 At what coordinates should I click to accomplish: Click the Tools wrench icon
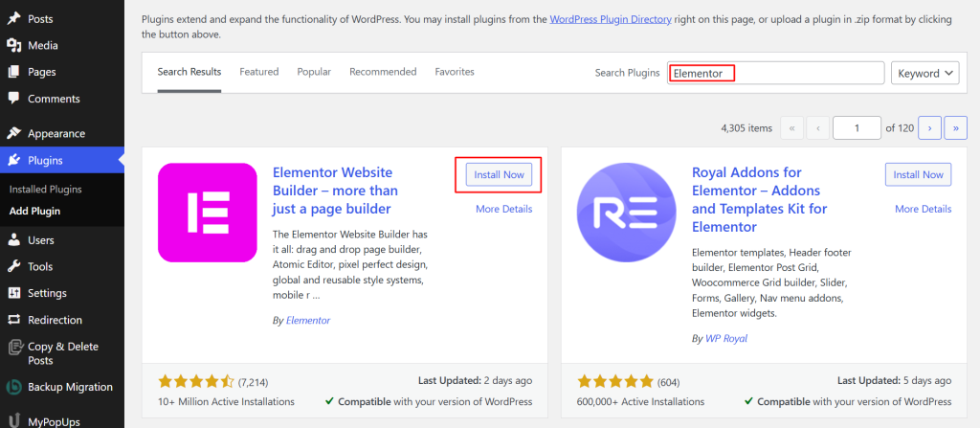click(x=13, y=266)
